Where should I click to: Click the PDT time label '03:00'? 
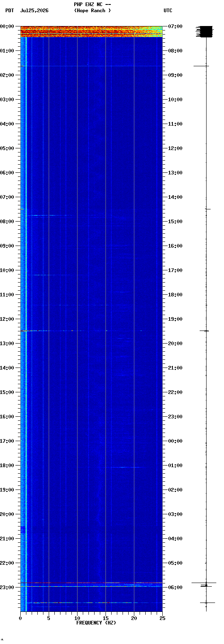pyautogui.click(x=7, y=100)
